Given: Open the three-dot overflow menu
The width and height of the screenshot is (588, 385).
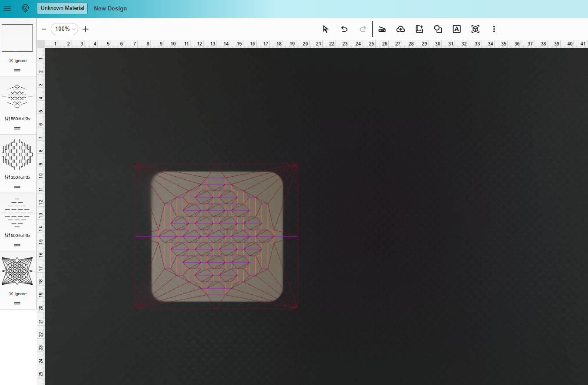Looking at the screenshot, I should pyautogui.click(x=494, y=29).
